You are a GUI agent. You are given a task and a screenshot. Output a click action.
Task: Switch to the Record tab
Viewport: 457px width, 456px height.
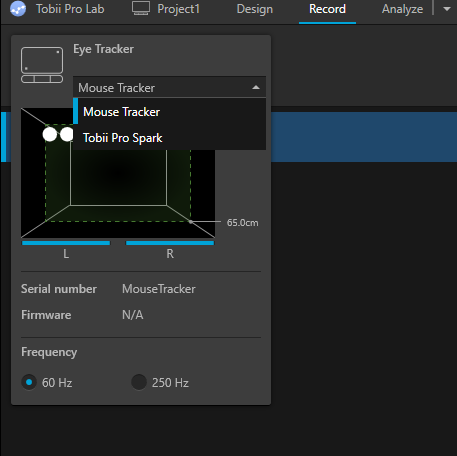(327, 9)
